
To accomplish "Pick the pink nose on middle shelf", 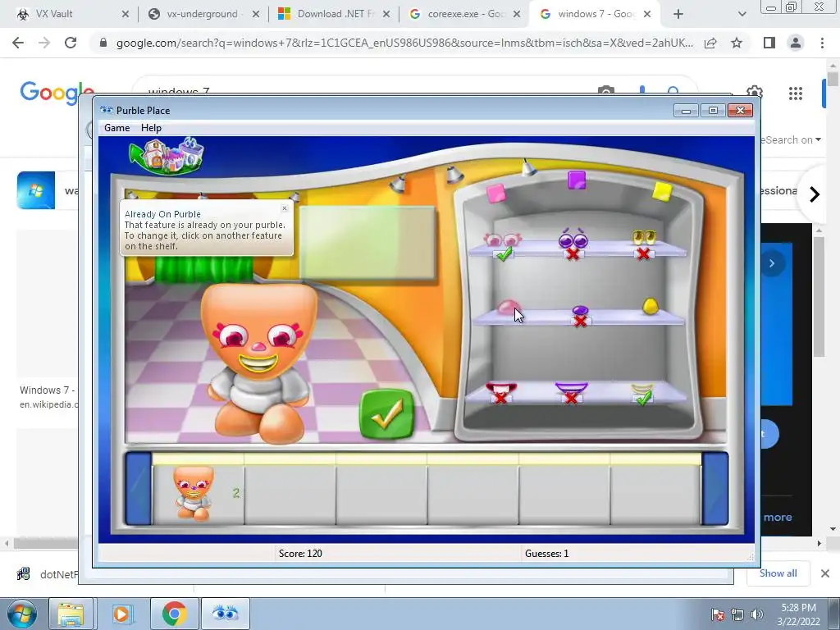I will (509, 307).
